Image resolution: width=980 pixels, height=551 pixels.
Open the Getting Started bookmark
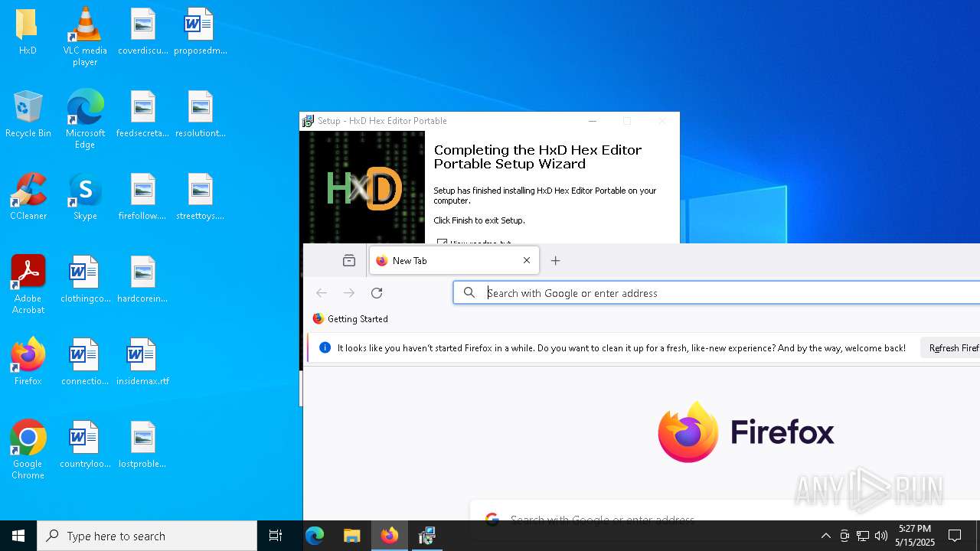coord(351,319)
